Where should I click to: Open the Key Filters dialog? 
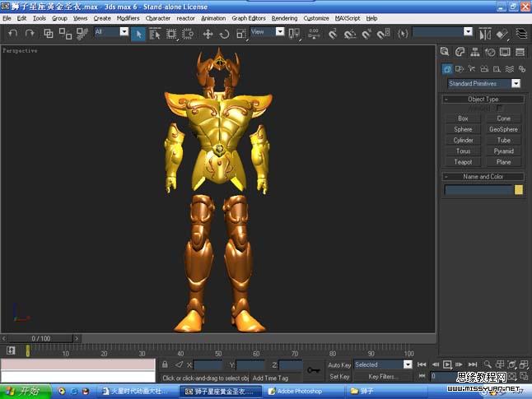[x=381, y=376]
